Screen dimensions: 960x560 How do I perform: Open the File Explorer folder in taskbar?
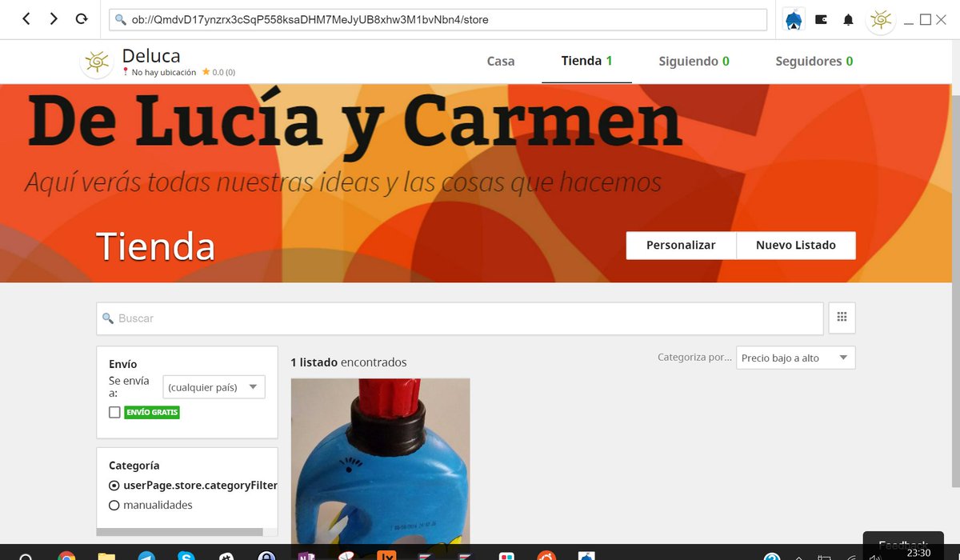tap(106, 558)
